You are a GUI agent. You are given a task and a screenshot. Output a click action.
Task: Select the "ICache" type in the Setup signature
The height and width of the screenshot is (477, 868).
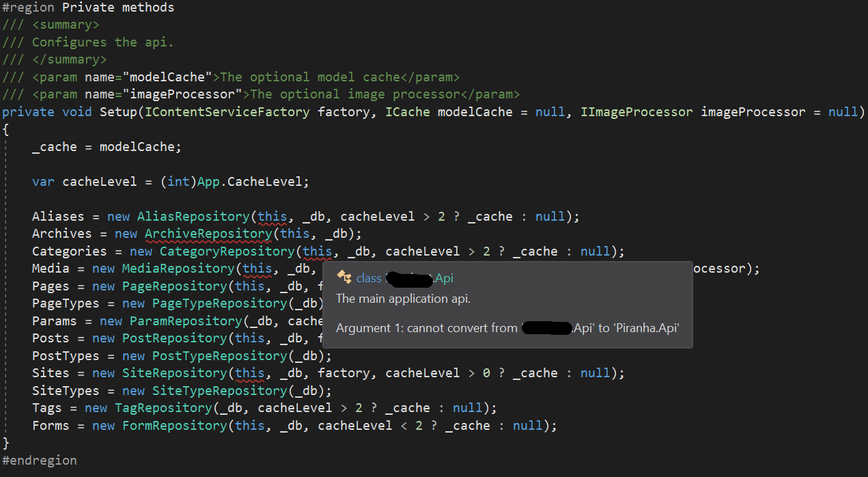point(408,111)
